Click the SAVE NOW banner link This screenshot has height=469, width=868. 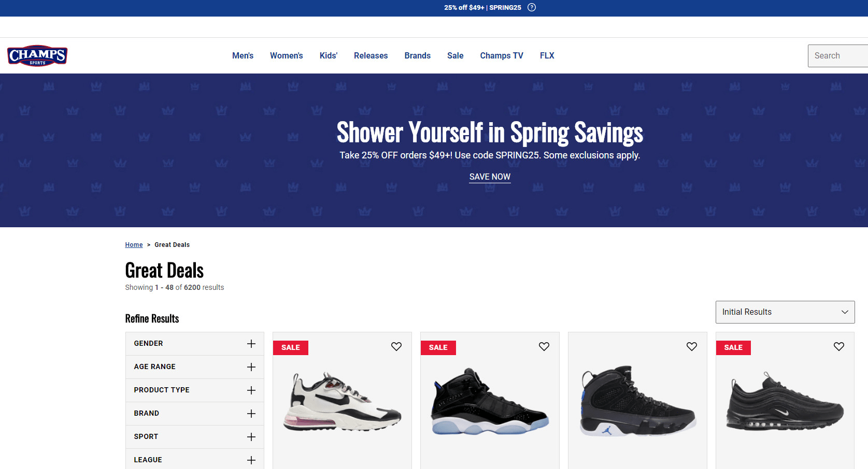[490, 177]
